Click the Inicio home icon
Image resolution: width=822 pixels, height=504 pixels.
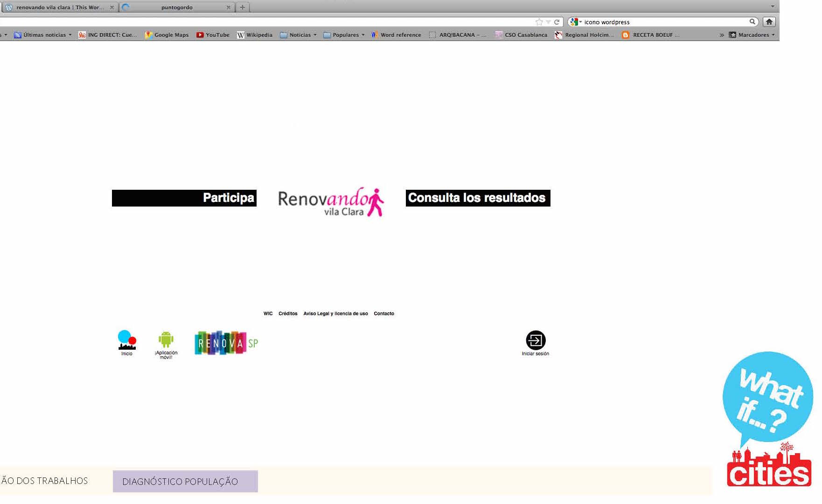[127, 340]
